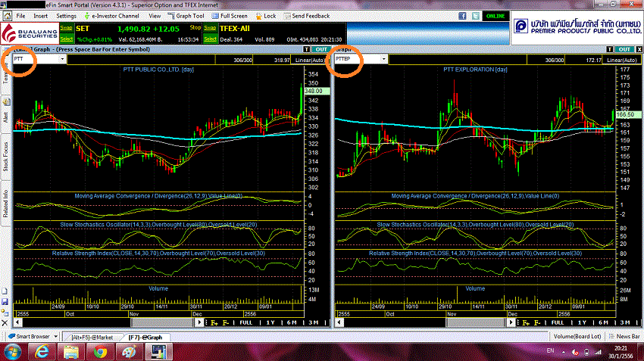This screenshot has height=361, width=644.
Task: Select FULL range on PTTEP graph
Action: (558, 323)
